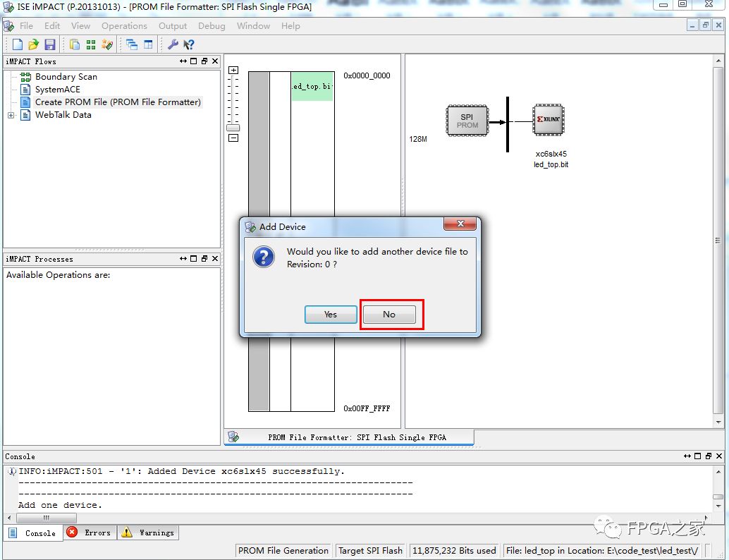The width and height of the screenshot is (729, 560).
Task: Click the What's This help cursor icon
Action: click(189, 44)
